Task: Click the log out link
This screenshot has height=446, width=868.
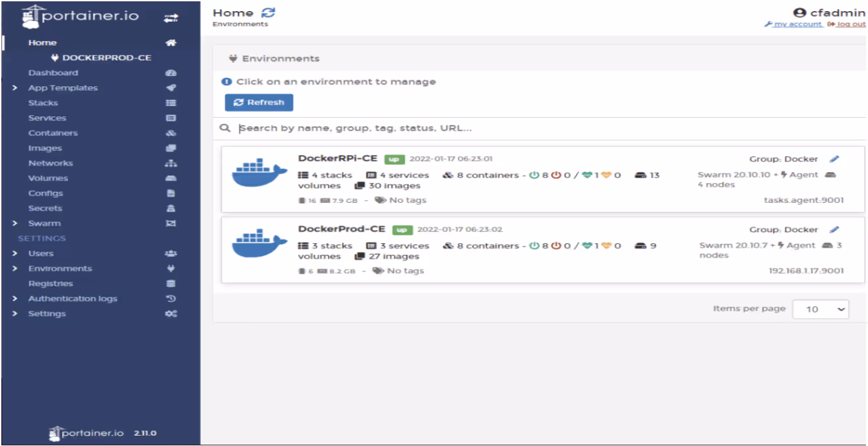Action: click(846, 24)
